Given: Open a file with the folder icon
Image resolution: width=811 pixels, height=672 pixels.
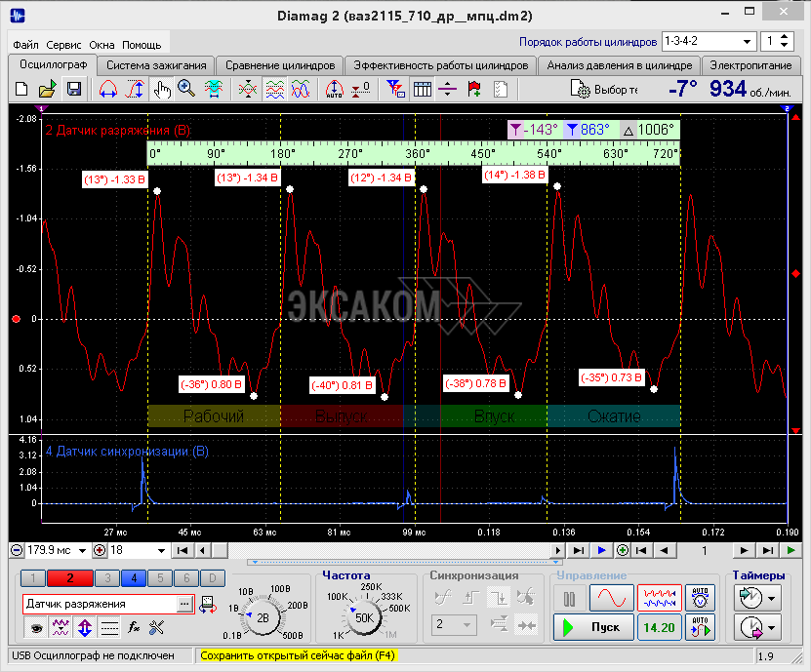Looking at the screenshot, I should 47,89.
